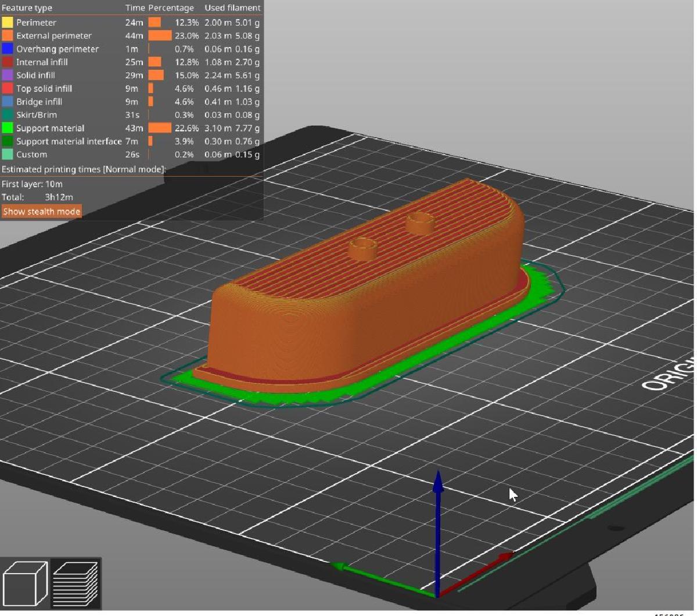Toggle Bridge infill feature visibility

coord(39,102)
